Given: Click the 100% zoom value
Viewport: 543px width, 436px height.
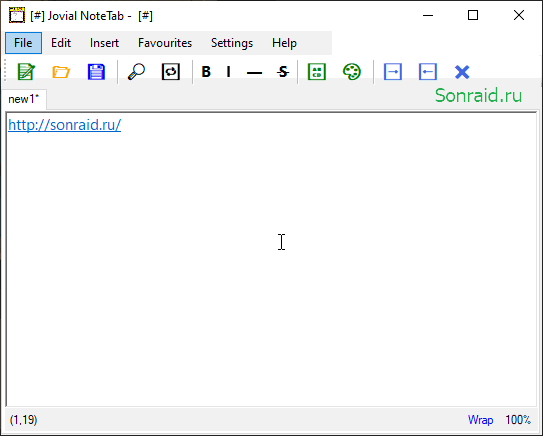Looking at the screenshot, I should tap(517, 420).
